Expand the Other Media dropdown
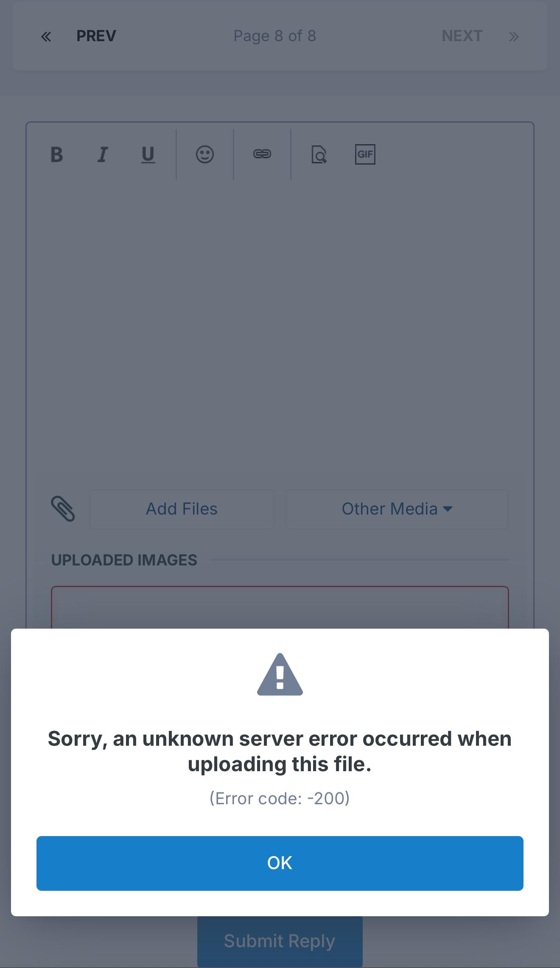The width and height of the screenshot is (560, 968). tap(397, 509)
